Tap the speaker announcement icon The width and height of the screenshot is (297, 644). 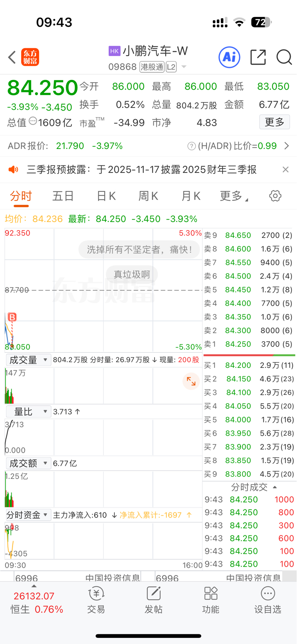tap(14, 169)
